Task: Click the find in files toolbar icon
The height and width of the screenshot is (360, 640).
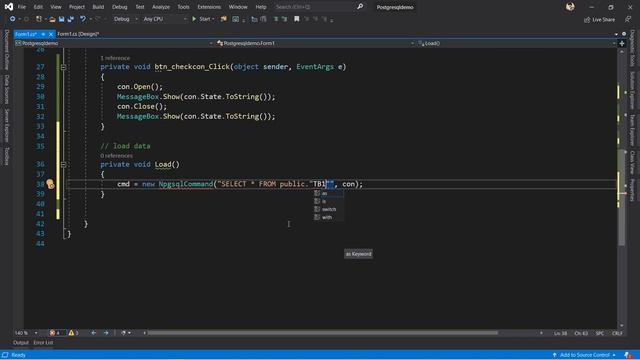Action: (224, 19)
